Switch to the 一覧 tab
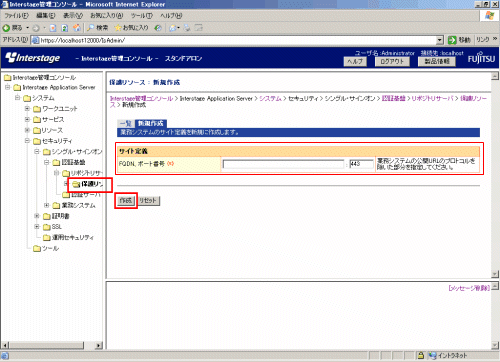This screenshot has width=500, height=362. pos(126,123)
